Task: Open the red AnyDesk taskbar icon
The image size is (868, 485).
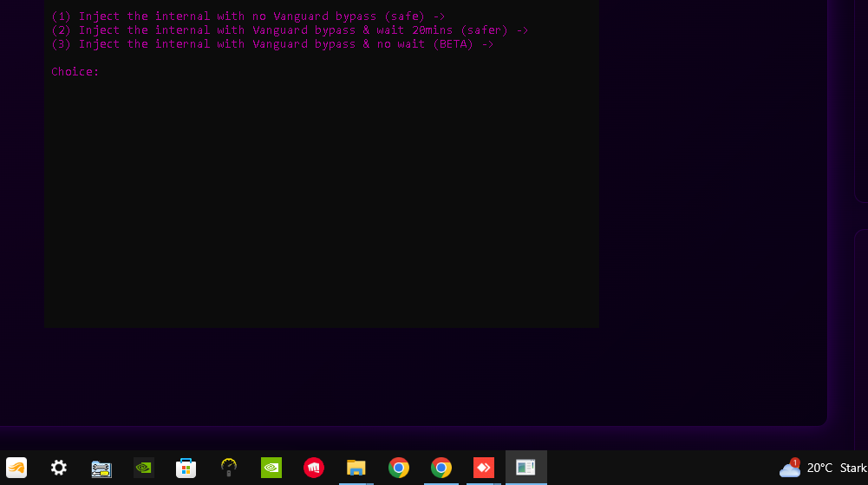Action: 483,468
